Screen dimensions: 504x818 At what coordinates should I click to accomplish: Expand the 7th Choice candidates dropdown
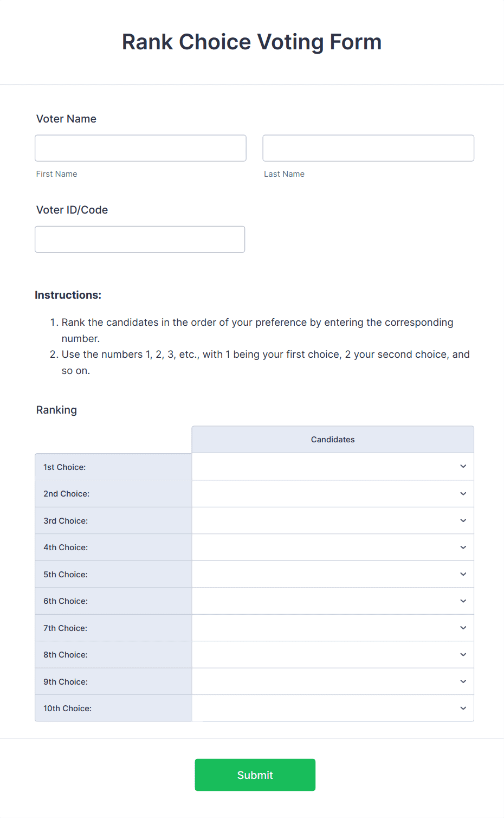click(463, 627)
